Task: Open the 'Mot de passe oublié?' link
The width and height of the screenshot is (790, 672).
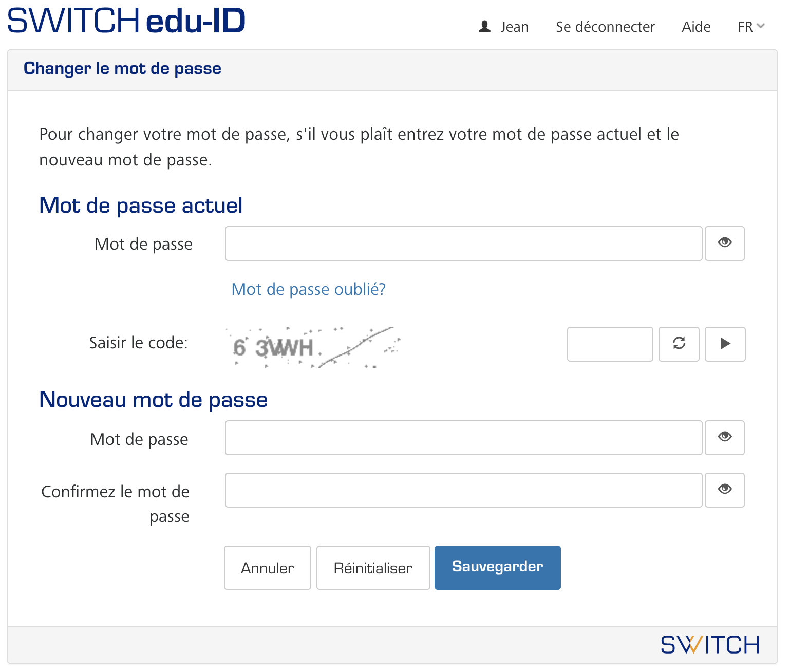Action: tap(308, 289)
